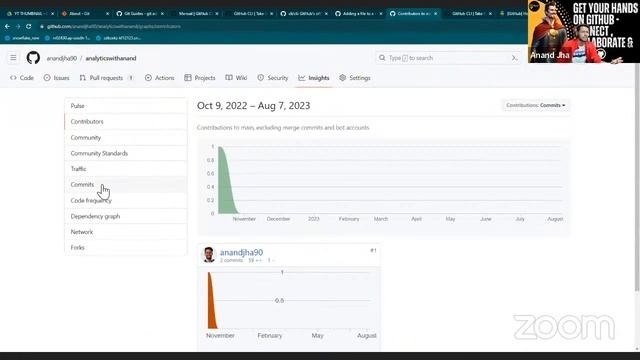Select Community Standards in the sidebar
Screen dimensions: 640x360
coord(126,153)
